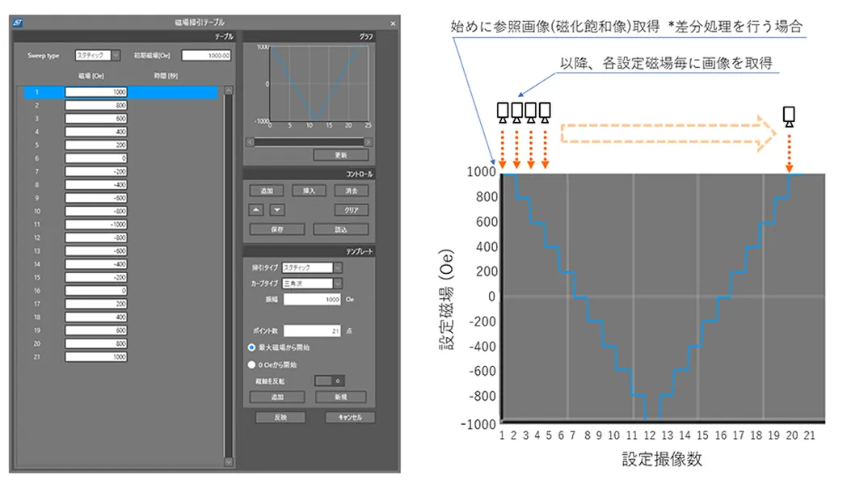This screenshot has width=868, height=488.
Task: Click the 初期磁場[Oe] input field
Action: 206,56
